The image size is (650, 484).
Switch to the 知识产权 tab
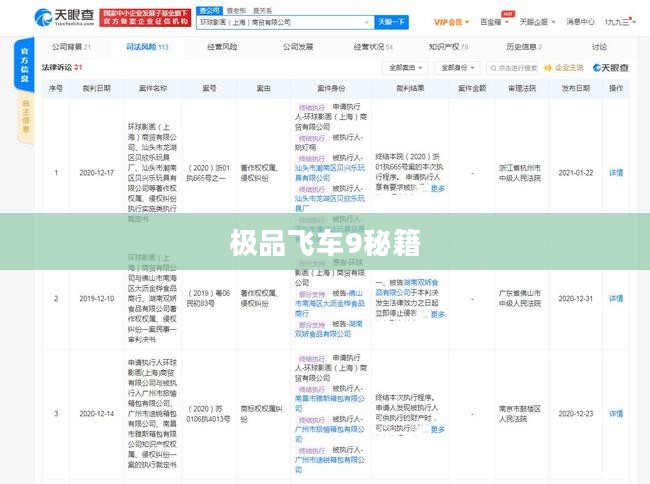[449, 47]
